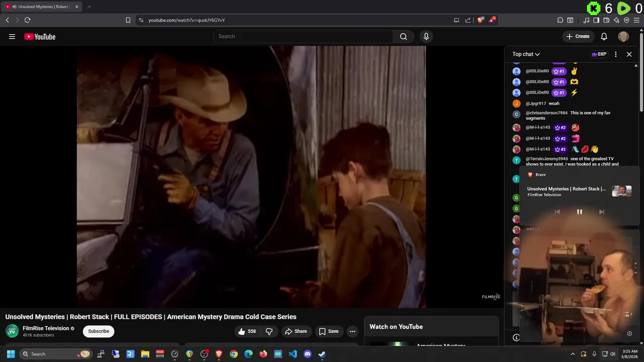Click the media overlay video thumbnail

coord(622,191)
